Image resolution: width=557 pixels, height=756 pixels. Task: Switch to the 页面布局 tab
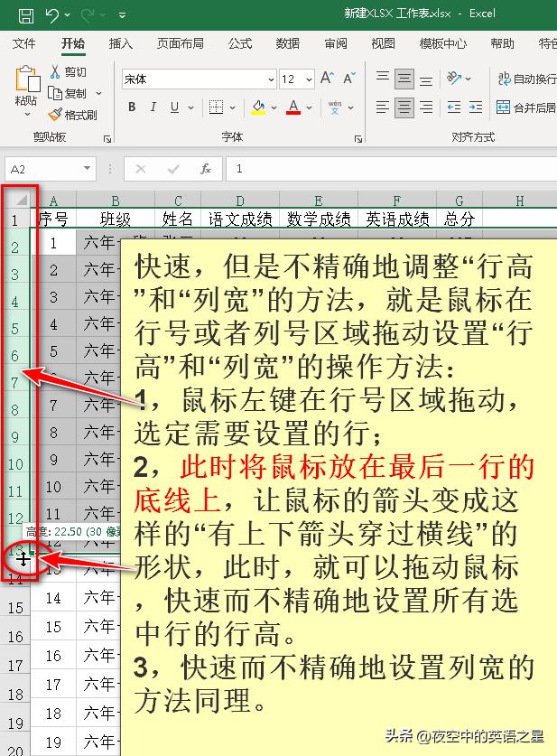tap(180, 44)
